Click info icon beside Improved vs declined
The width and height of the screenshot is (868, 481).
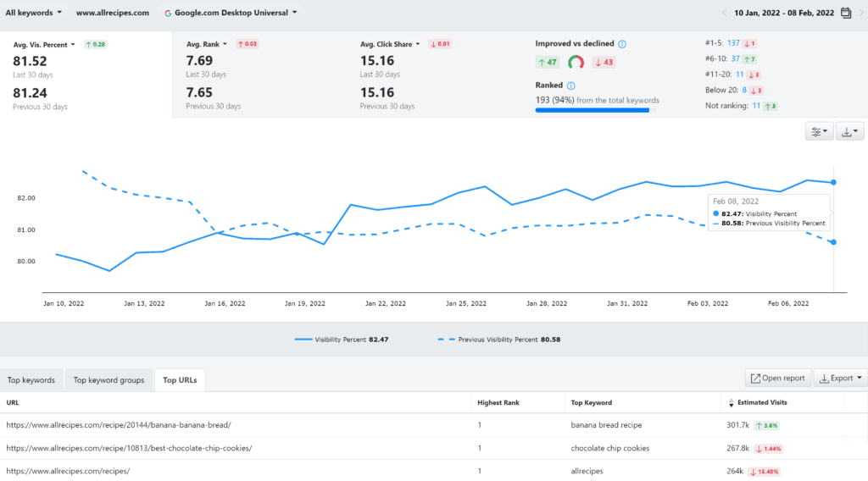(x=622, y=44)
